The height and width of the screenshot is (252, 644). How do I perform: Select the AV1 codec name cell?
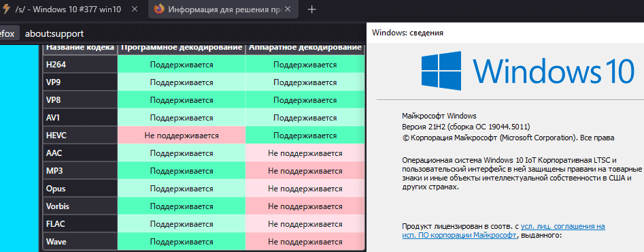(80, 118)
